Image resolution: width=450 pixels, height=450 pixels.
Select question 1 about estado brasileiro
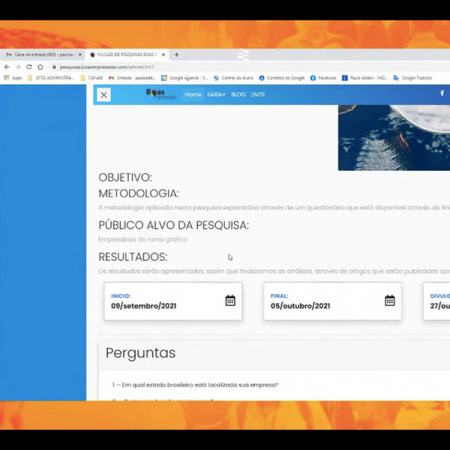tap(195, 385)
